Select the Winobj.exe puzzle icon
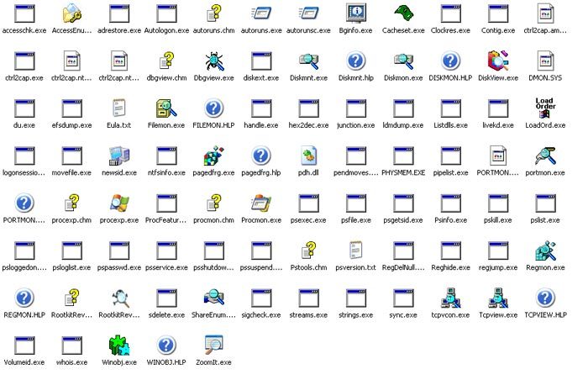 pyautogui.click(x=119, y=345)
